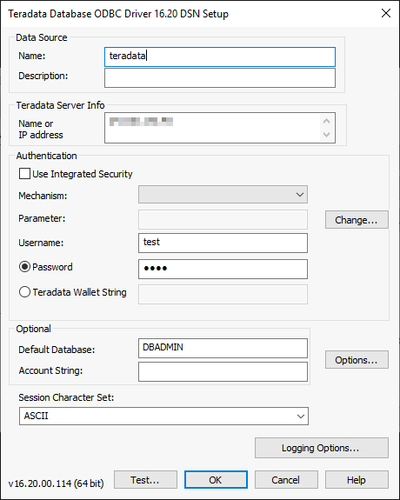Image resolution: width=400 pixels, height=500 pixels.
Task: Close the DSN Setup dialog
Action: coord(386,13)
